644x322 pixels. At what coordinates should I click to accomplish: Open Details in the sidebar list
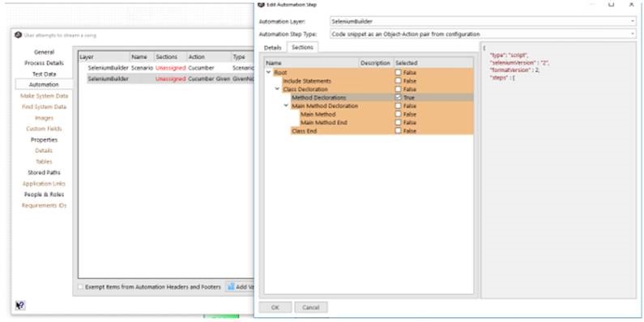(44, 150)
